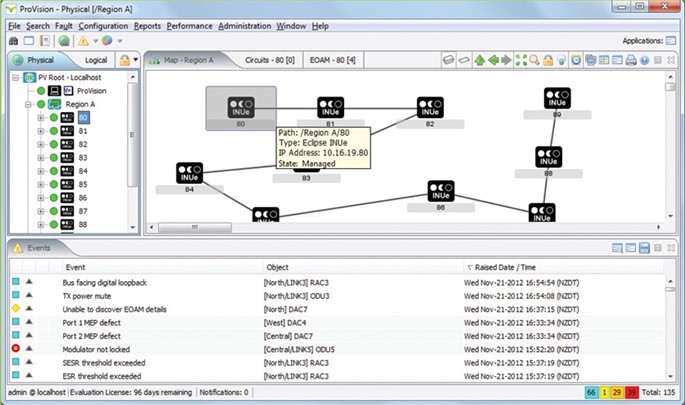Toggle the lock icon in the tree panel header

click(x=125, y=60)
